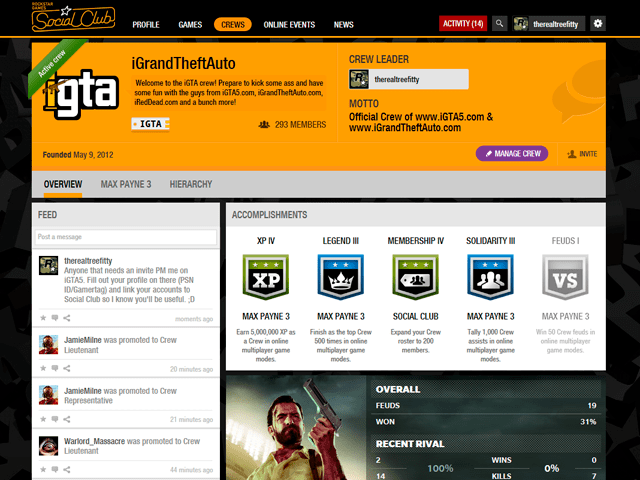This screenshot has width=640, height=480.
Task: Switch to the Max Payne 3 tab
Action: pos(126,184)
